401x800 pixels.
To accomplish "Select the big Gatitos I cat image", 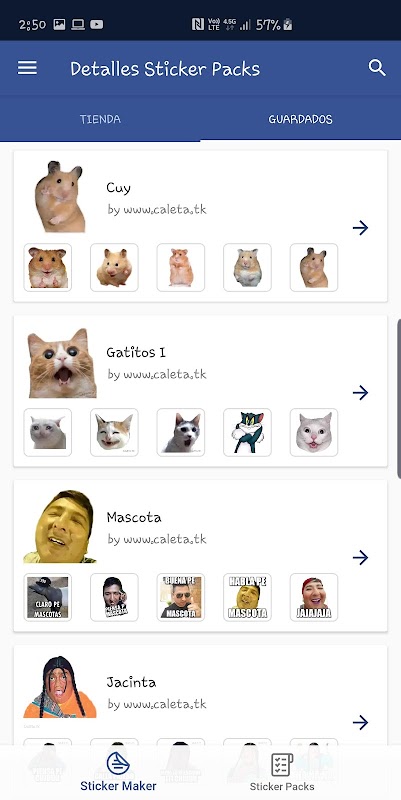I will click(62, 363).
